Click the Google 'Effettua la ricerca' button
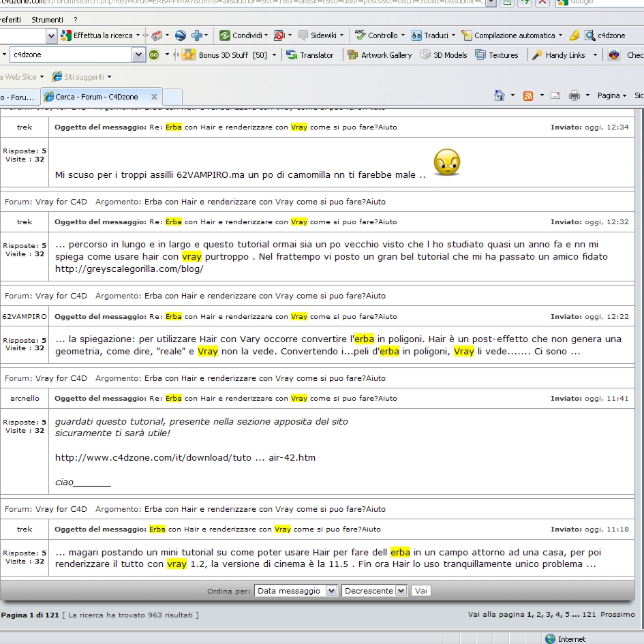The height and width of the screenshot is (644, 644). (97, 35)
